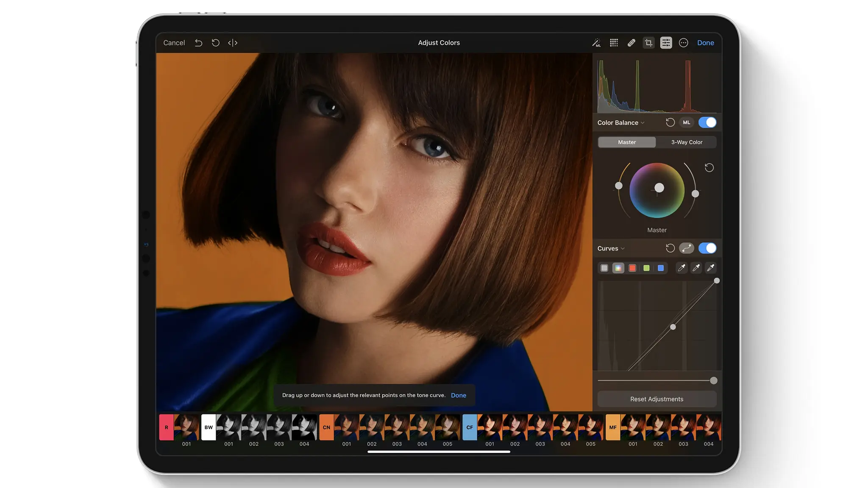Apply the CF 002 preset thumbnail

(x=515, y=427)
